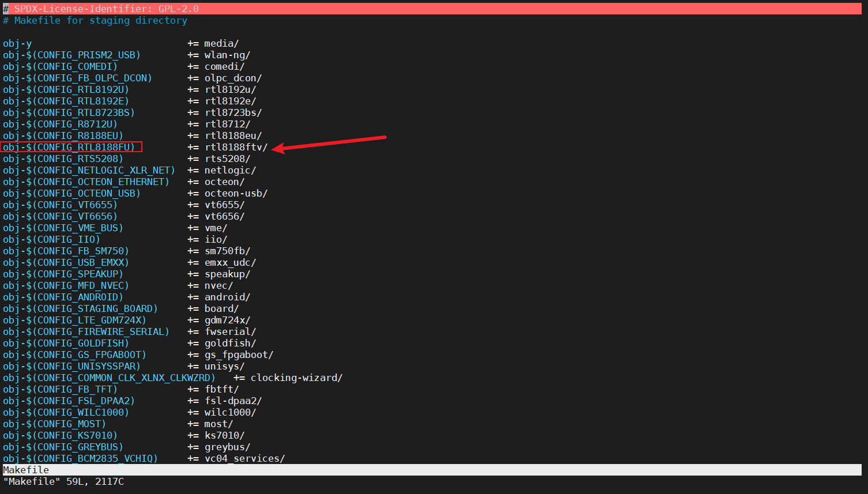Click the 'rtl8188eu/' directory value

click(x=233, y=135)
